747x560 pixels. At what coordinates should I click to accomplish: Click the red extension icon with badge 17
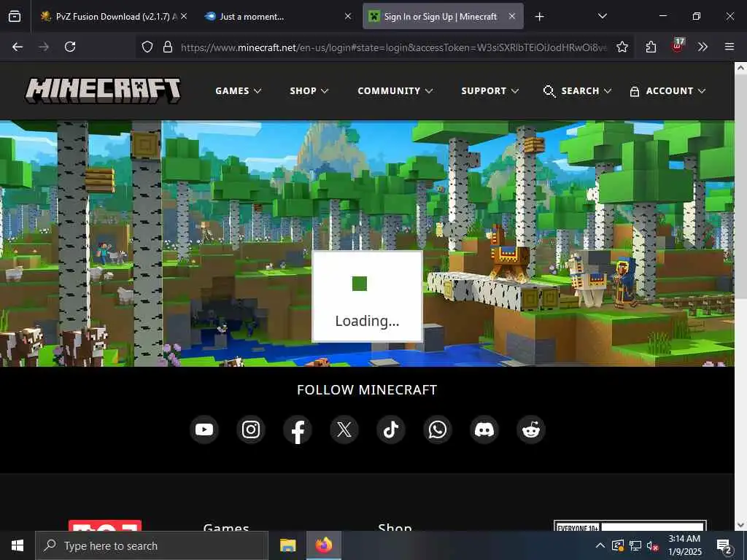pos(678,46)
